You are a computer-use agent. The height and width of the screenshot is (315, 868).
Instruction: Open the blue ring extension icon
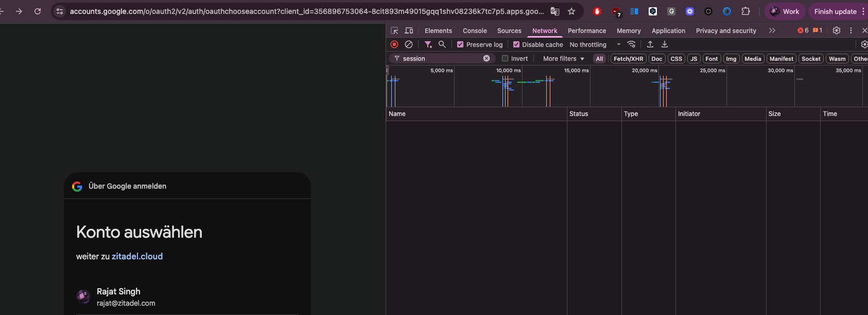[x=727, y=11]
